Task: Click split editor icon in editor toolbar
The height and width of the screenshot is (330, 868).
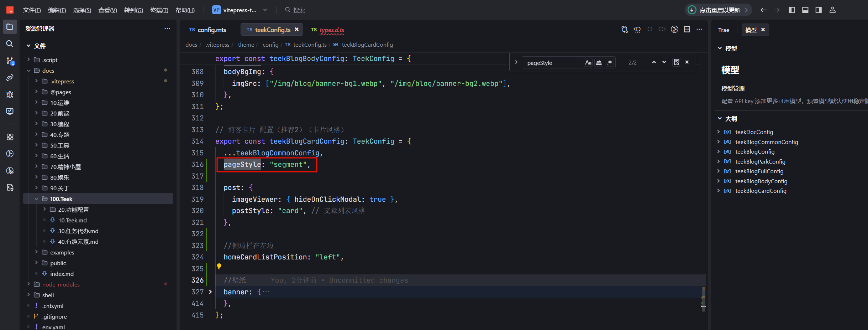Action: click(x=687, y=30)
